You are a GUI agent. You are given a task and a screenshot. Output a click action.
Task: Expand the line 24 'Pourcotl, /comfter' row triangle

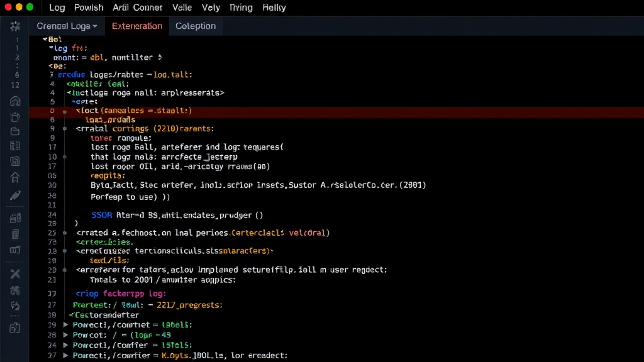pyautogui.click(x=65, y=345)
